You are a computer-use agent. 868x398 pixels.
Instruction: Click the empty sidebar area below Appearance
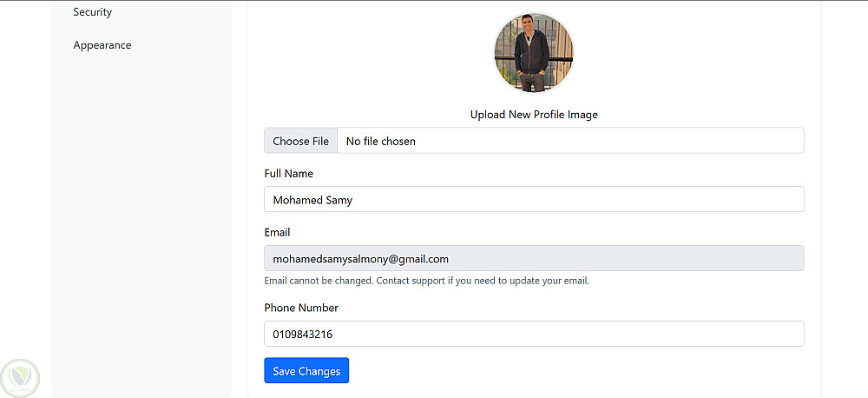(139, 217)
